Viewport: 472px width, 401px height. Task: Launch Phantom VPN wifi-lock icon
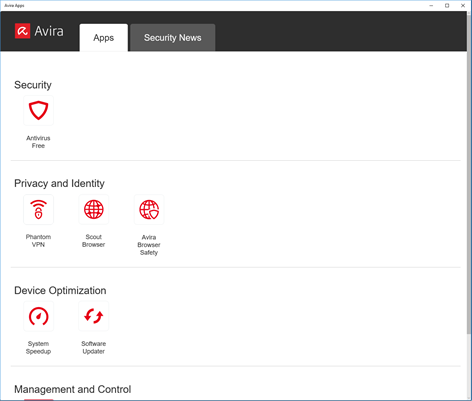[x=38, y=209]
